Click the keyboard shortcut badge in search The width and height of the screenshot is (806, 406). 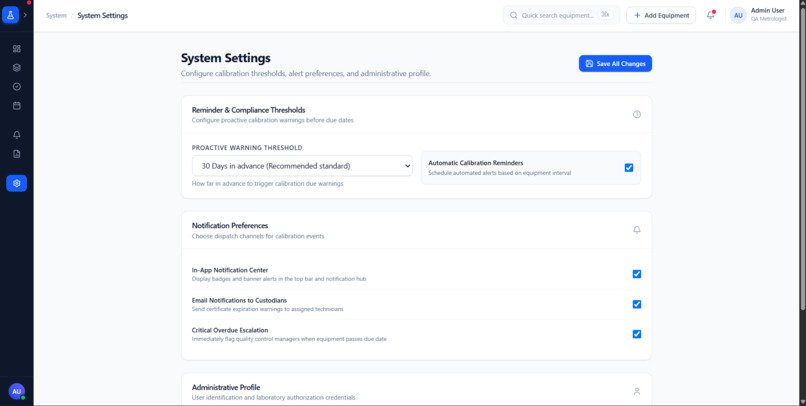coord(606,15)
